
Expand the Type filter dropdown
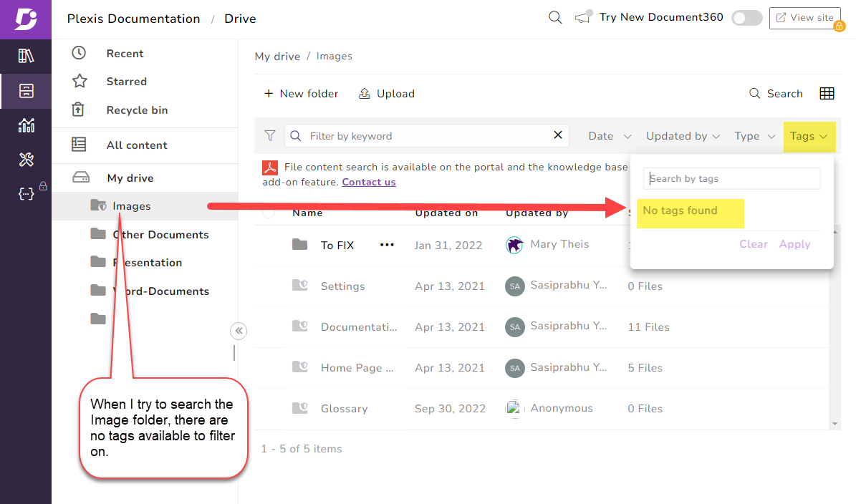pyautogui.click(x=754, y=136)
